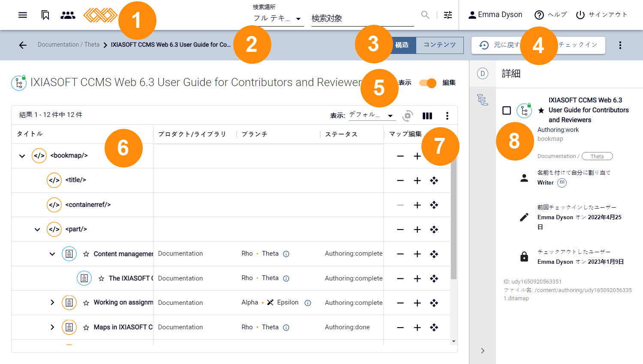Collapse the <part/> row
Screen dimensions: 643x364
coord(37,230)
